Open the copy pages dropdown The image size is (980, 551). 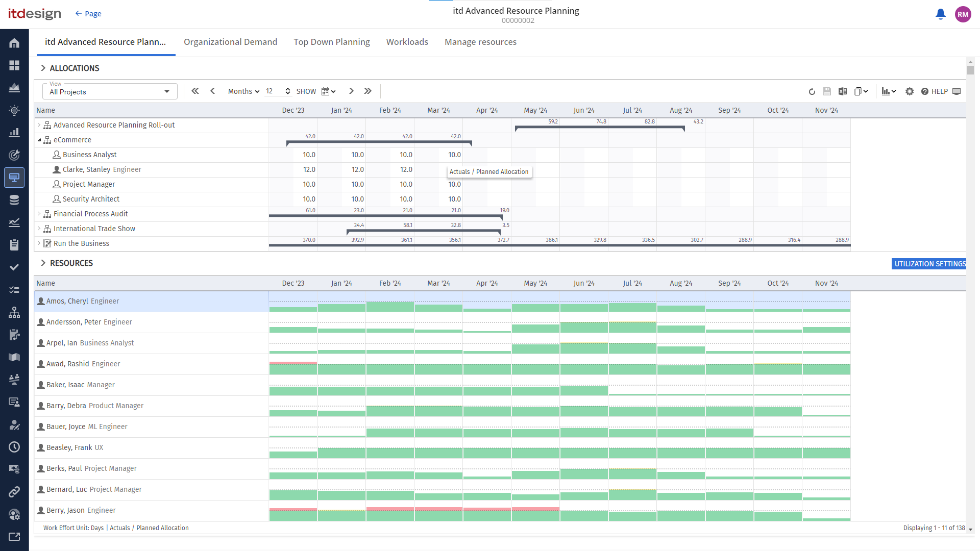(861, 91)
